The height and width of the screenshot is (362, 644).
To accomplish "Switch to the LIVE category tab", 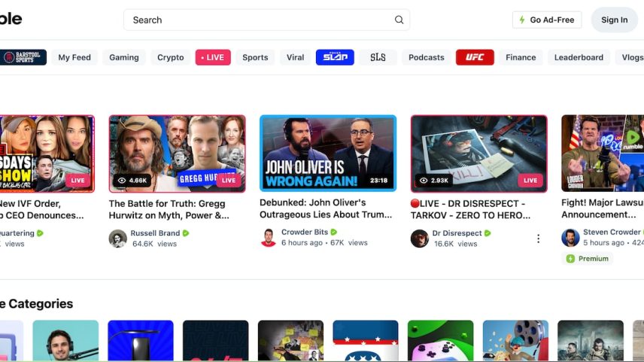I will coord(213,57).
